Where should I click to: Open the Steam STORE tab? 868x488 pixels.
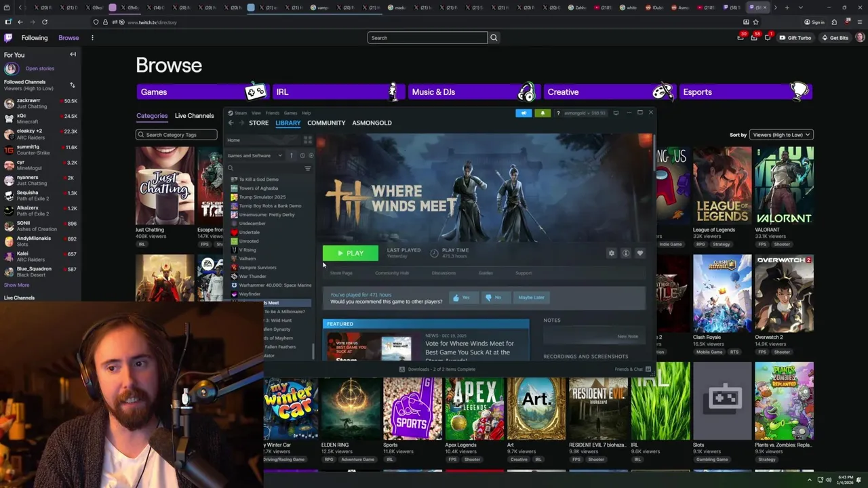[258, 123]
